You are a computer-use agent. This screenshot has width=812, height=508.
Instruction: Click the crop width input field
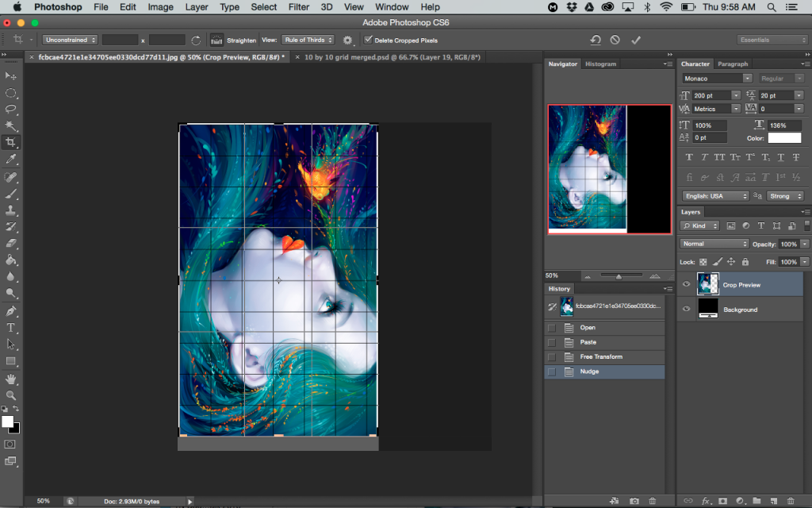click(x=120, y=40)
